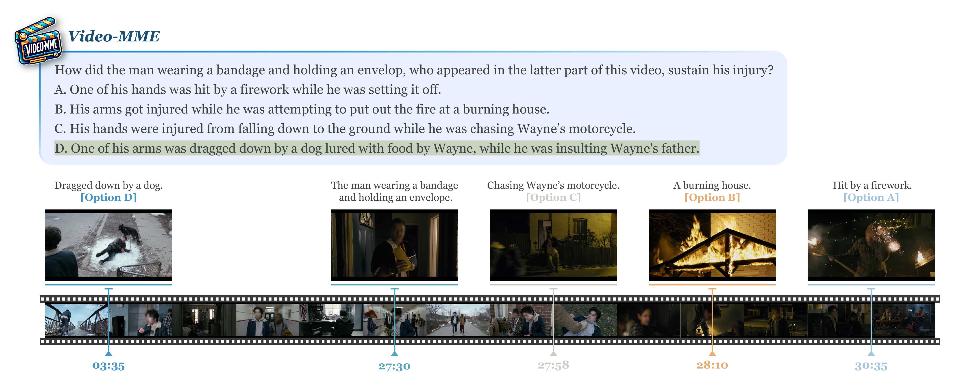Select answer option A about the firework
Screen dimensions: 980x388
coord(247,90)
